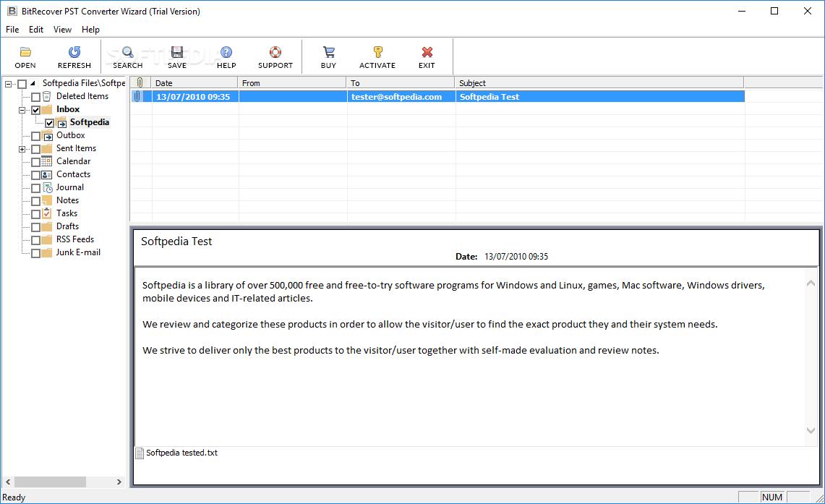Click the Deleted Items folder icon
The image size is (825, 504).
tap(47, 96)
